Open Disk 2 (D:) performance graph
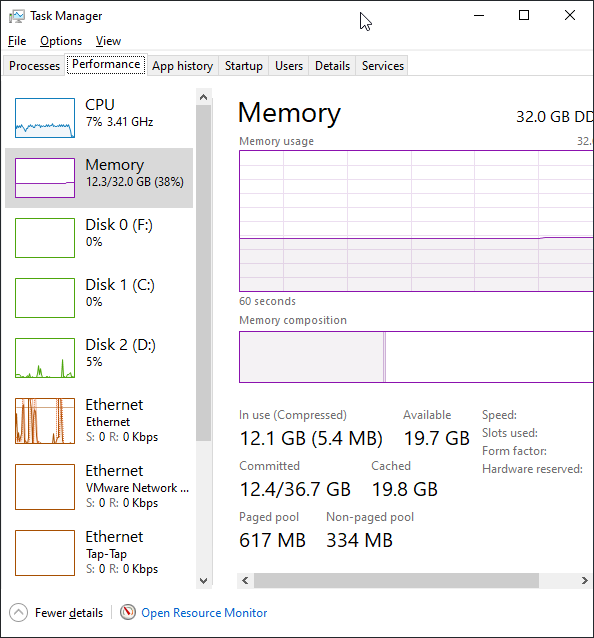 (x=45, y=358)
